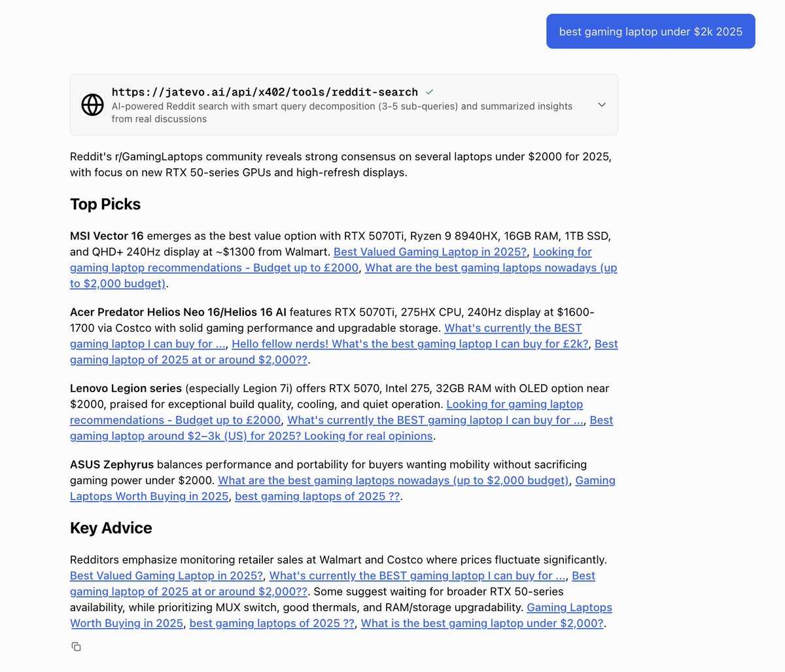Click the 'Key Advice' heading
Screen dimensions: 785x672
[x=111, y=528]
